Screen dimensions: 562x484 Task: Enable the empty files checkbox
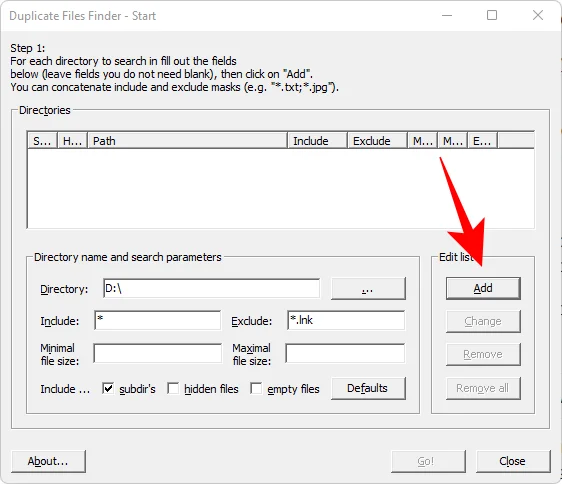[256, 388]
